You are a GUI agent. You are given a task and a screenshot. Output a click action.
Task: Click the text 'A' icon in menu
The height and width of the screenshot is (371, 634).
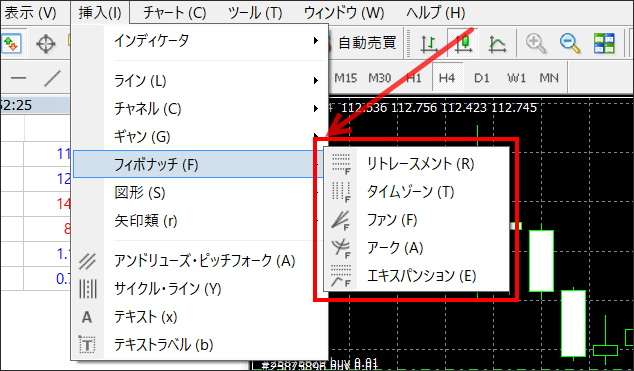(x=87, y=317)
